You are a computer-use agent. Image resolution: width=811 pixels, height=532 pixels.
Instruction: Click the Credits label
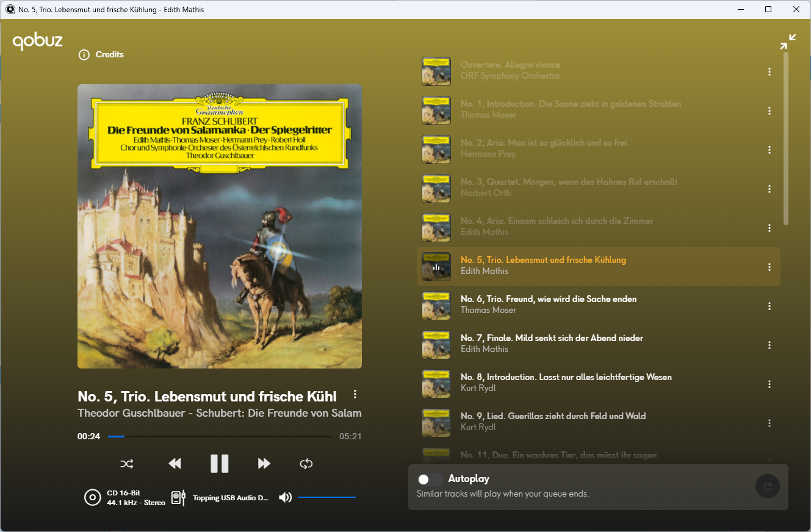(x=110, y=55)
